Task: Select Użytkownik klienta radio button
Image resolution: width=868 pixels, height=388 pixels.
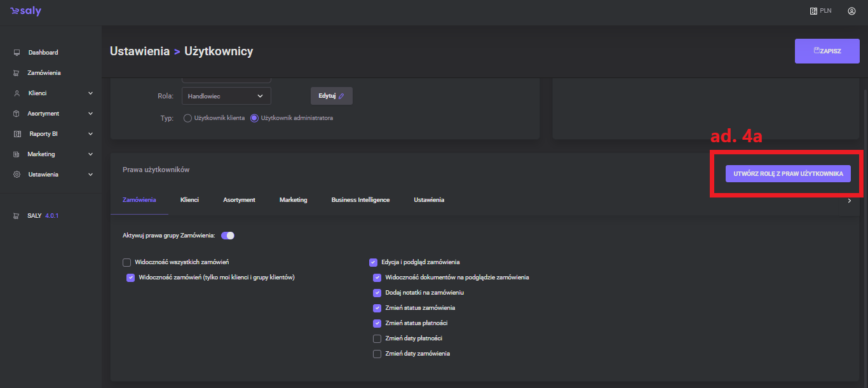Action: coord(187,118)
